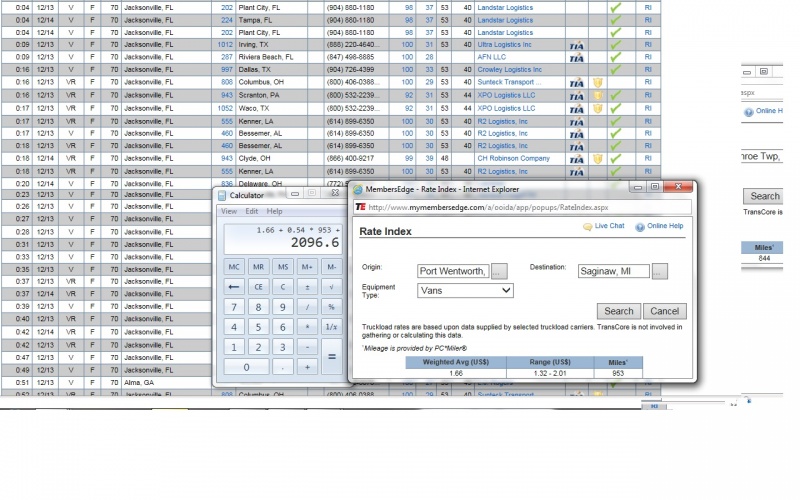The image size is (800, 500).
Task: Open Online Help in Rate Index popup
Action: (x=659, y=226)
